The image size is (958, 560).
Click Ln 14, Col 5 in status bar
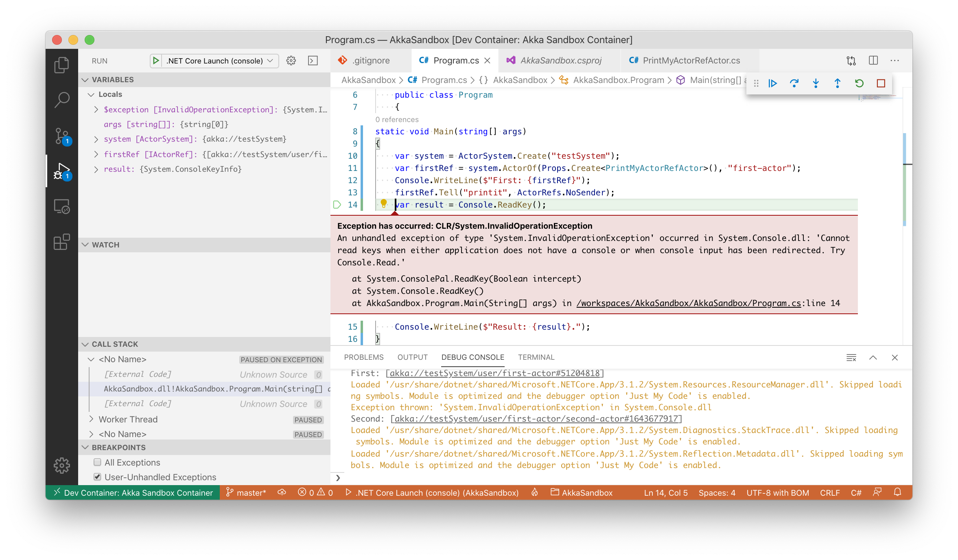[665, 492]
